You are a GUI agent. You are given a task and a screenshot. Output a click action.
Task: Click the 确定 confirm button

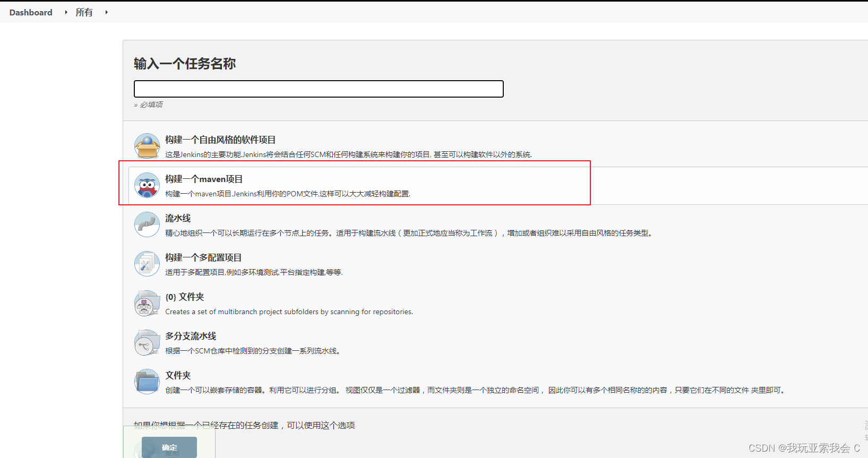pyautogui.click(x=169, y=447)
